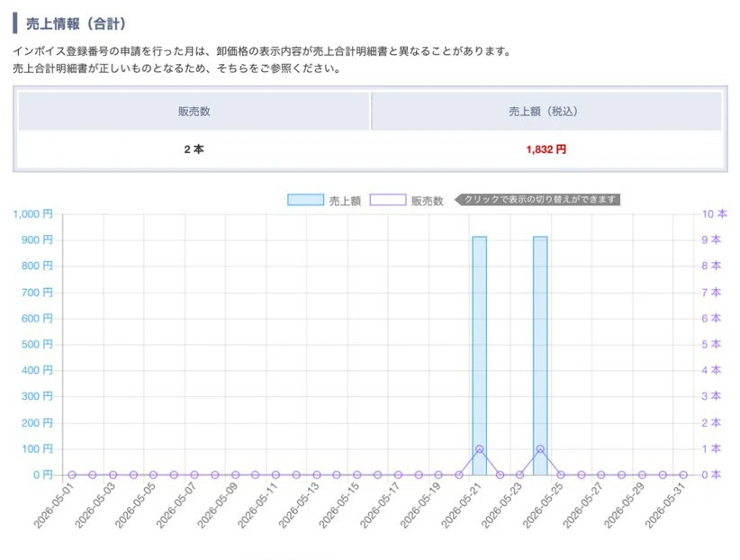Select the 2026-05-21 sales bar
Viewport: 740px width, 560px height.
[480, 356]
